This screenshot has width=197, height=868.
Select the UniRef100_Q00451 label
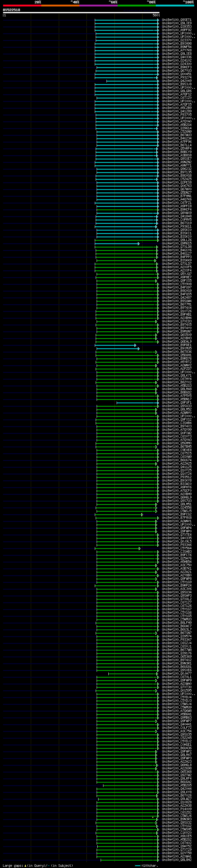tap(176, 74)
